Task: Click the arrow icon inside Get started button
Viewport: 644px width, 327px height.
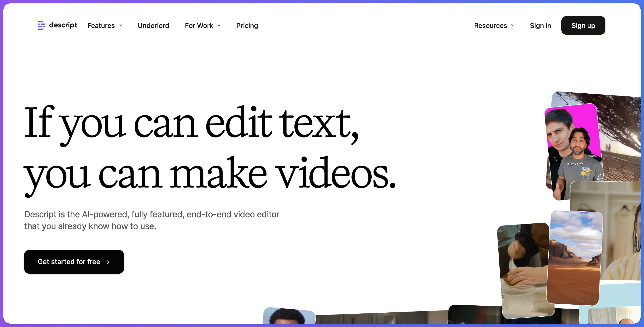Action: tap(107, 262)
